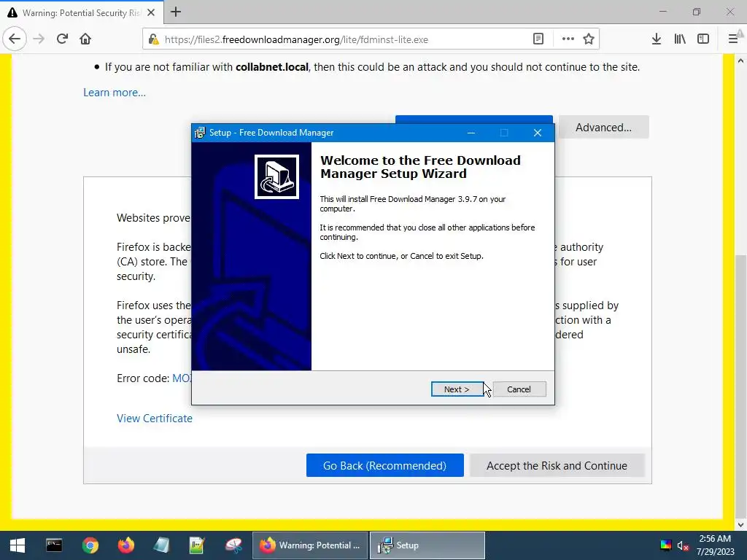Viewport: 747px width, 560px height.
Task: Cancel the Free Download Manager setup
Action: pos(519,389)
